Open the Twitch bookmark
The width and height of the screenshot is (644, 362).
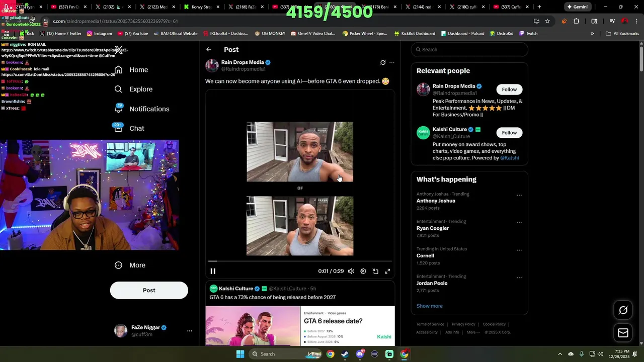(528, 34)
